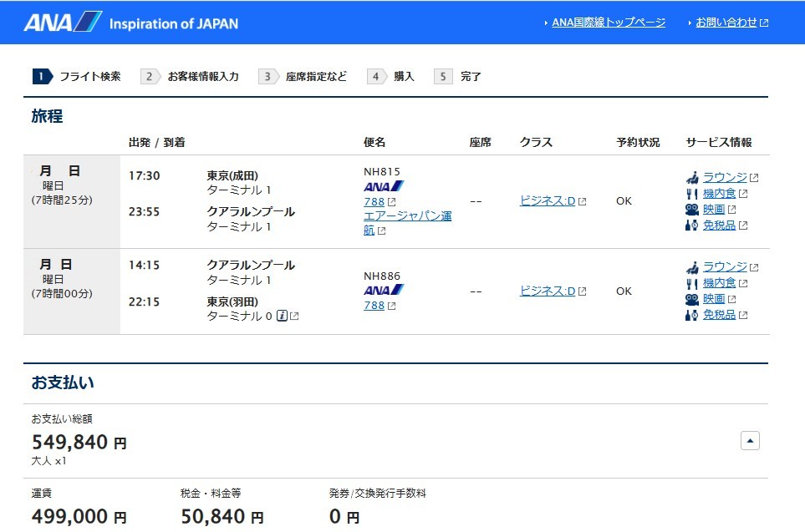Click external icon beside NH815 ビジネス:D
Image resolution: width=805 pixels, height=532 pixels.
coord(582,201)
